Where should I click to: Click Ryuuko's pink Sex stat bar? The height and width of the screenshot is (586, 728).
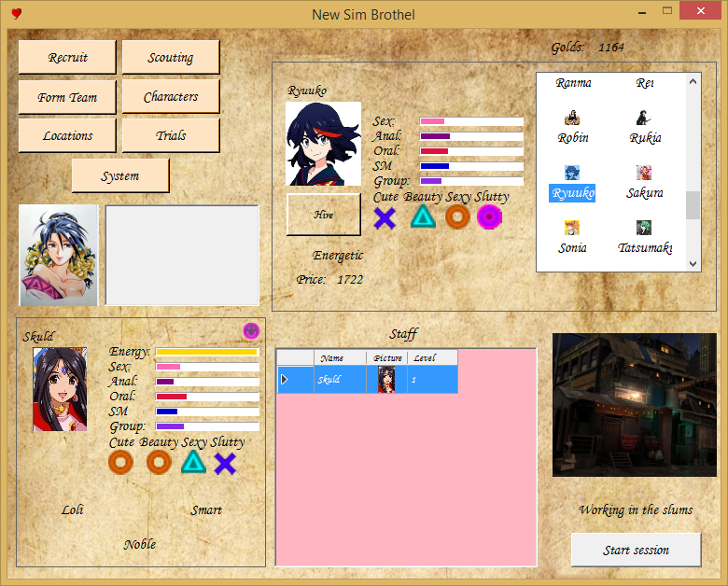471,121
